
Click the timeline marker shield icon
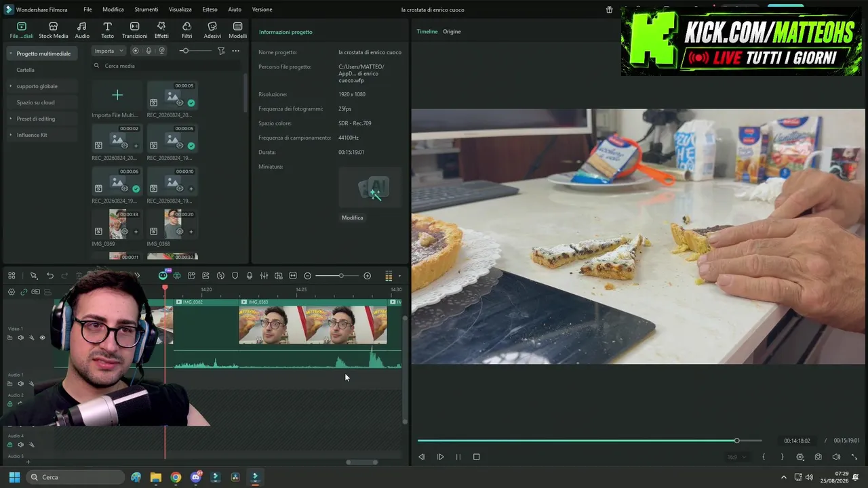pos(235,276)
